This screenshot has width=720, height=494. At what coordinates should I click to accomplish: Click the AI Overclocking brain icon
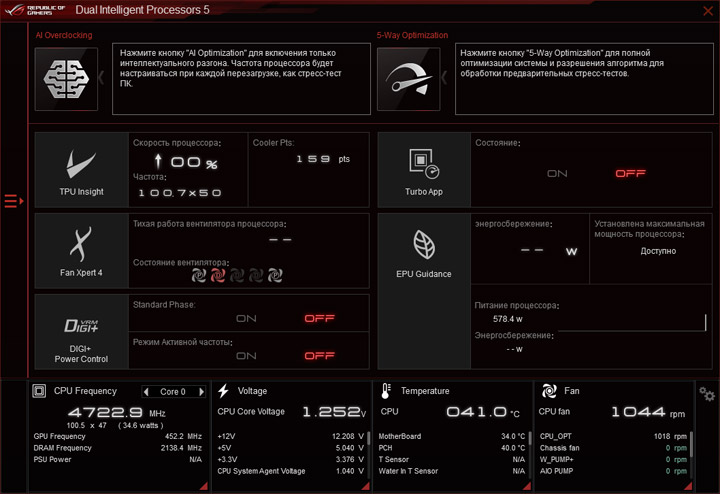click(66, 79)
